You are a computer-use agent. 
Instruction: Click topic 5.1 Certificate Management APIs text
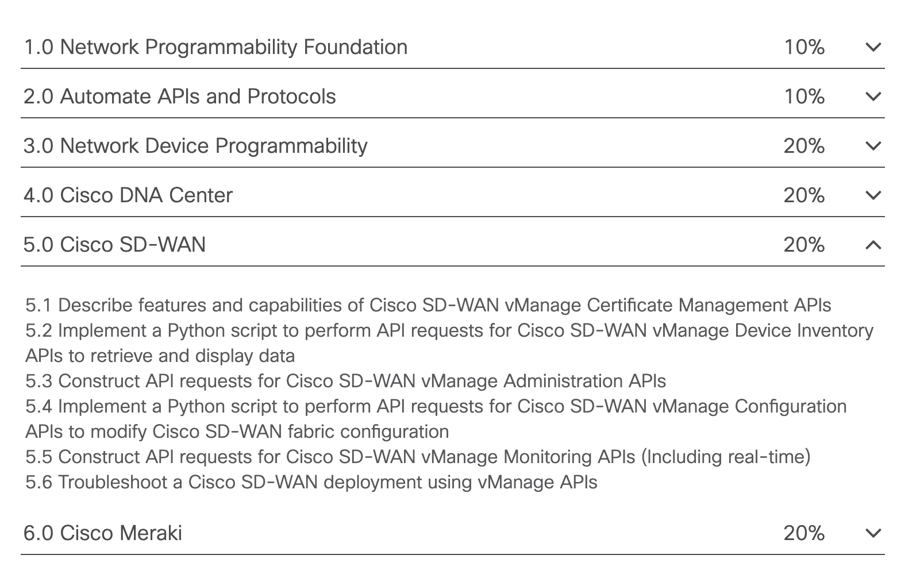tap(428, 305)
